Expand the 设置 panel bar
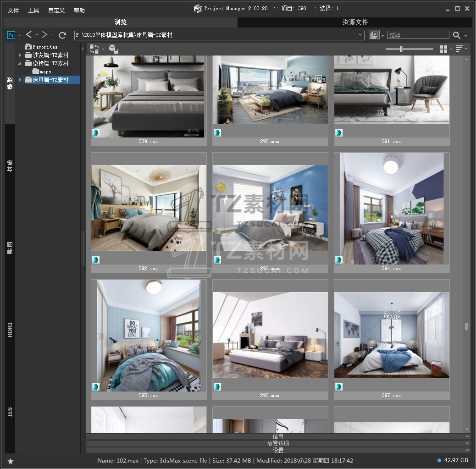The width and height of the screenshot is (476, 469). 278,450
